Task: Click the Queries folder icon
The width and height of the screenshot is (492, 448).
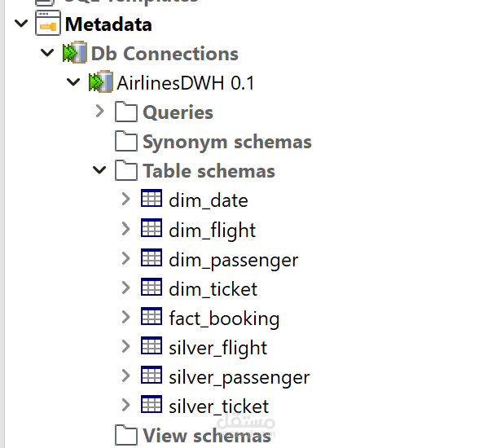Action: click(x=125, y=112)
